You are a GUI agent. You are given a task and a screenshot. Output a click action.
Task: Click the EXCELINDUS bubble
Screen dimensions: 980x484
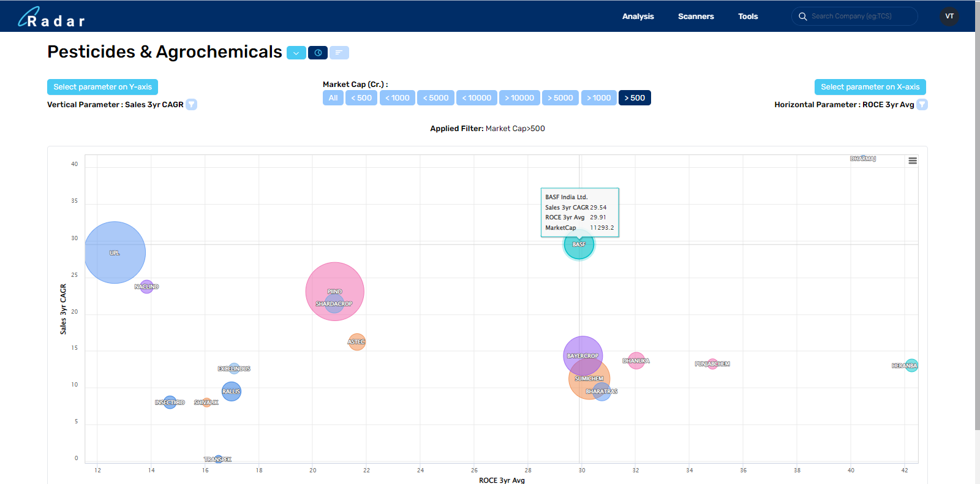point(234,369)
